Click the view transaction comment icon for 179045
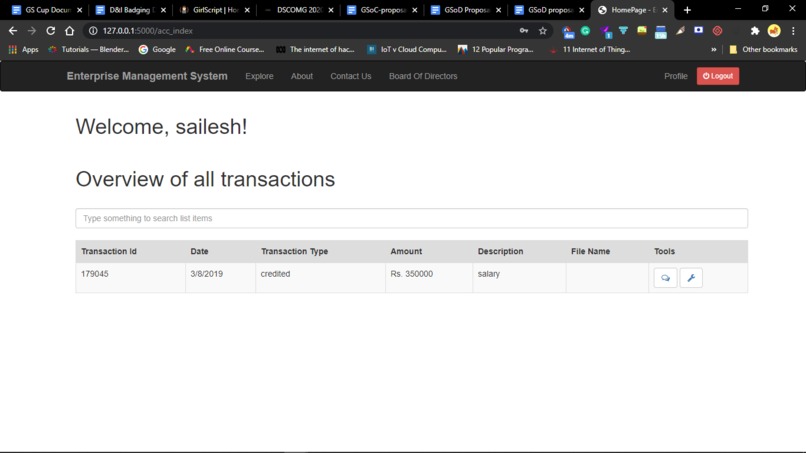Image resolution: width=806 pixels, height=453 pixels. click(x=665, y=278)
